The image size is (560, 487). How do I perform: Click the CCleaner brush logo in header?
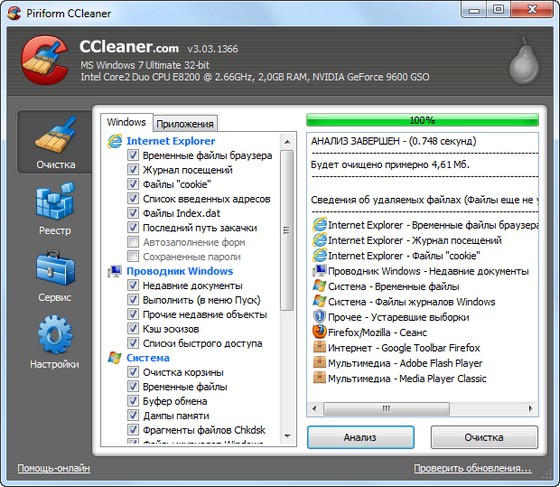(x=45, y=60)
